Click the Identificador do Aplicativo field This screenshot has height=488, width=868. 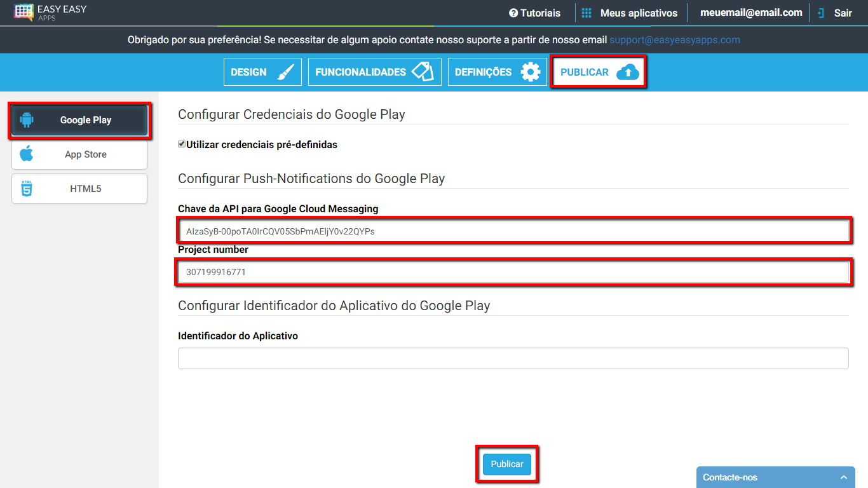click(x=513, y=358)
